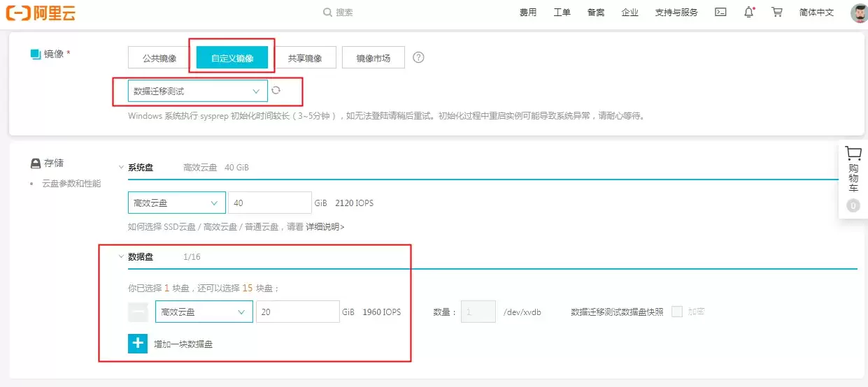Viewport: 868px width, 387px height.
Task: Click the search magnifier icon
Action: (327, 13)
